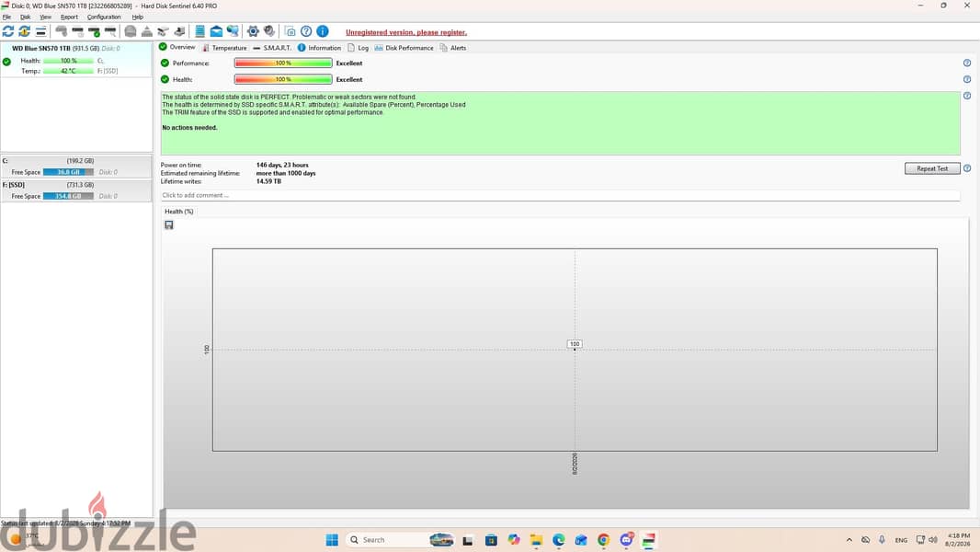Open the File menu
This screenshot has width=980, height=552.
point(6,17)
